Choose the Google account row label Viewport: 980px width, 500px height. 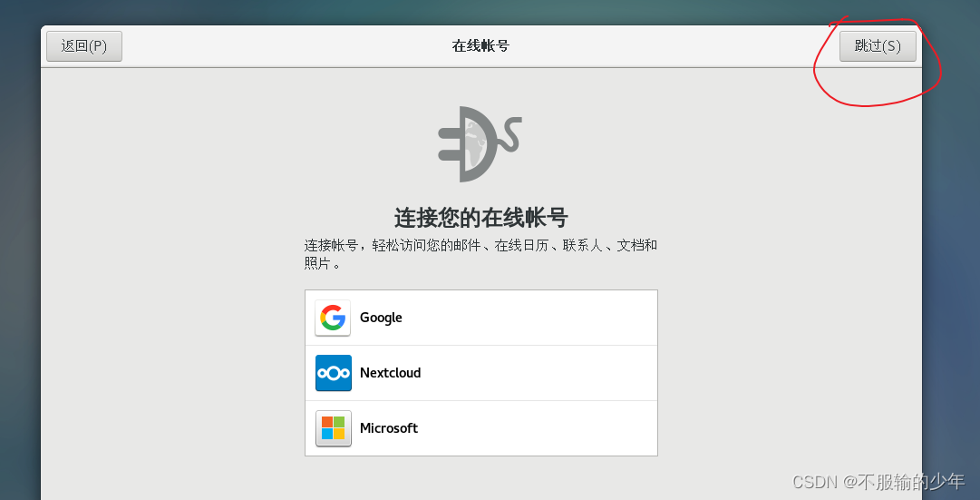click(381, 318)
